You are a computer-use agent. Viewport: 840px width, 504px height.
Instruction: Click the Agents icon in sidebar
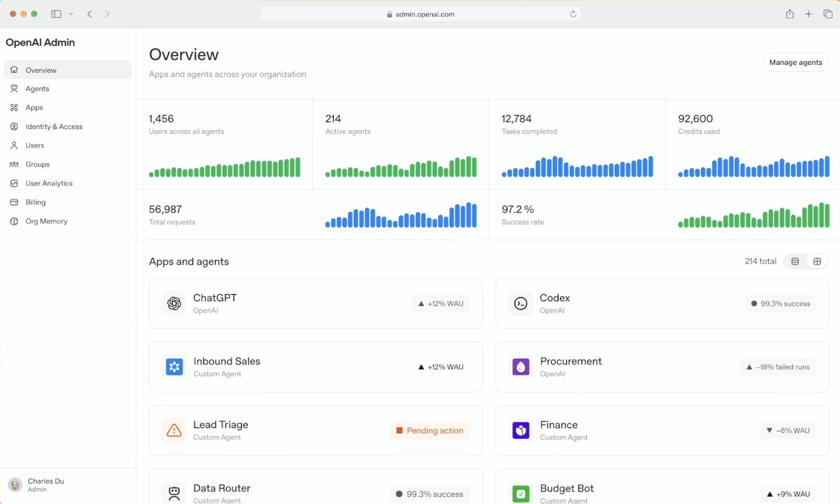pos(14,89)
